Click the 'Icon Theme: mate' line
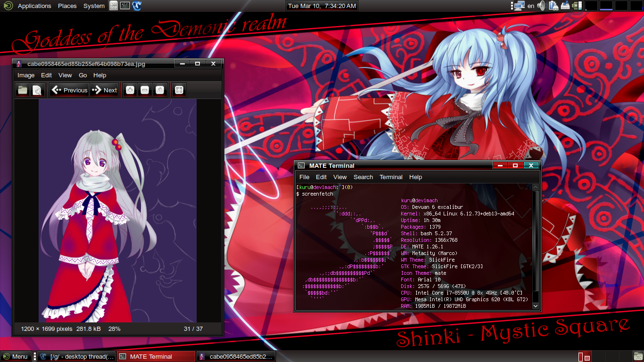 click(x=423, y=273)
